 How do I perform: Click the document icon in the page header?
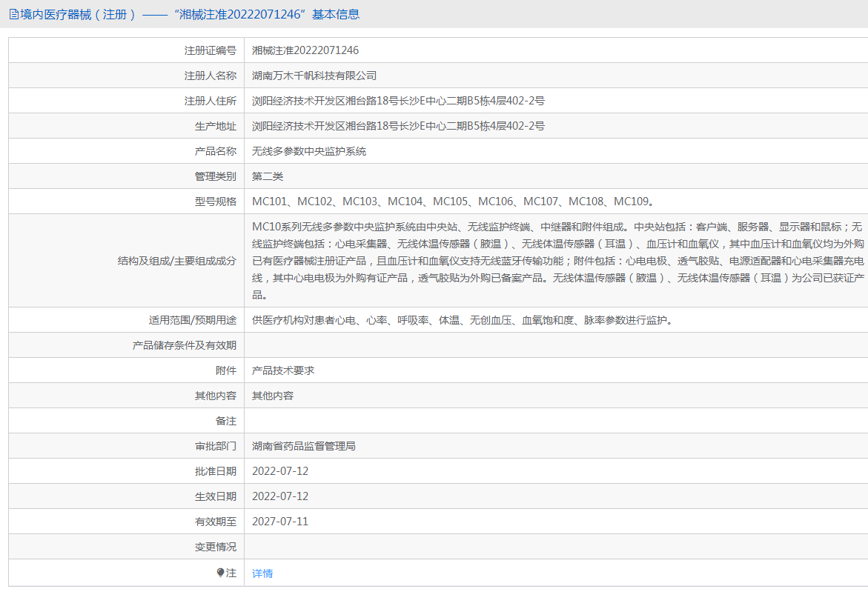point(13,14)
